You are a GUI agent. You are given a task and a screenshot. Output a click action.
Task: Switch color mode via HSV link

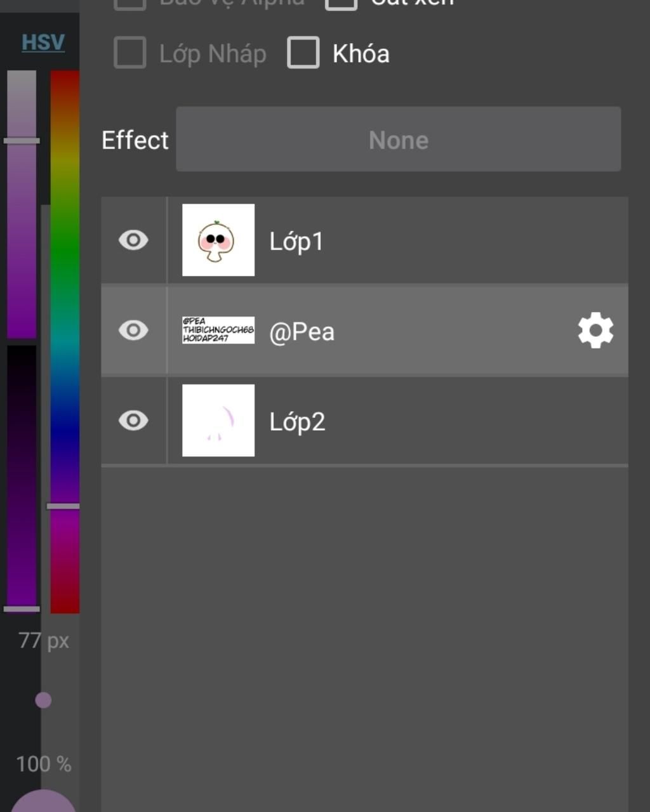[x=43, y=43]
